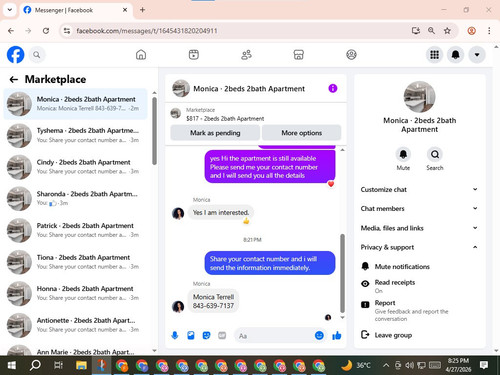This screenshot has height=375, width=500.
Task: Open Windows Start menu
Action: tap(12, 365)
